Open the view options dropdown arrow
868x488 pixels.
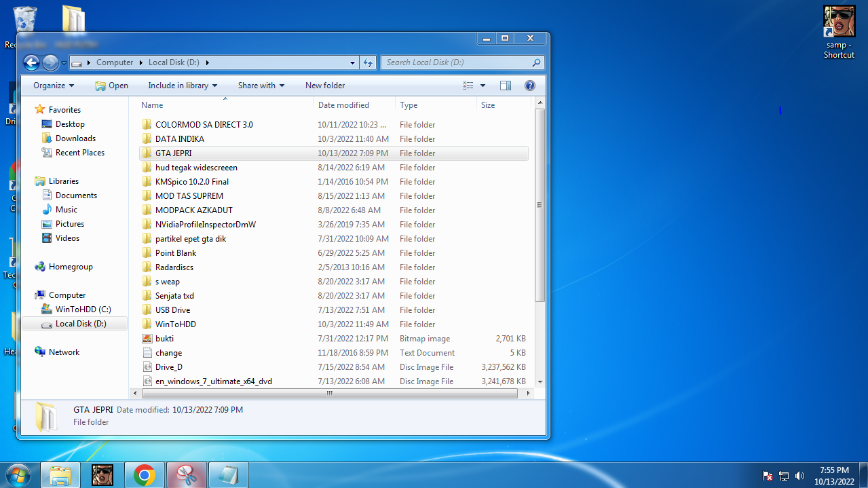click(x=483, y=86)
